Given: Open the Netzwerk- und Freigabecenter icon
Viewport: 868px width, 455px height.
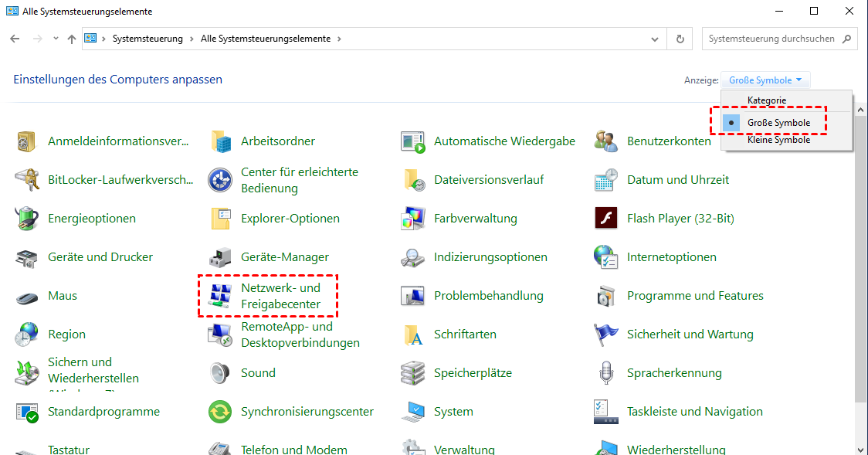Looking at the screenshot, I should tap(220, 296).
